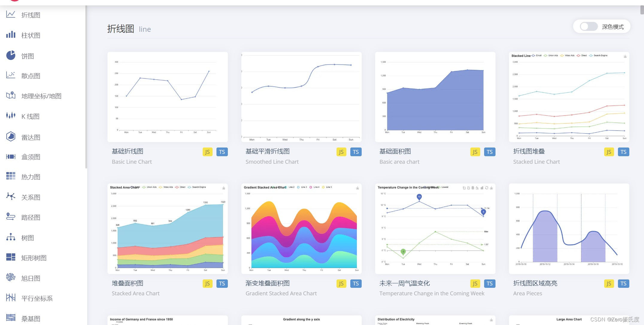Click the zoom reset icon in Temperature Change chart
This screenshot has height=325, width=644.
(469, 188)
